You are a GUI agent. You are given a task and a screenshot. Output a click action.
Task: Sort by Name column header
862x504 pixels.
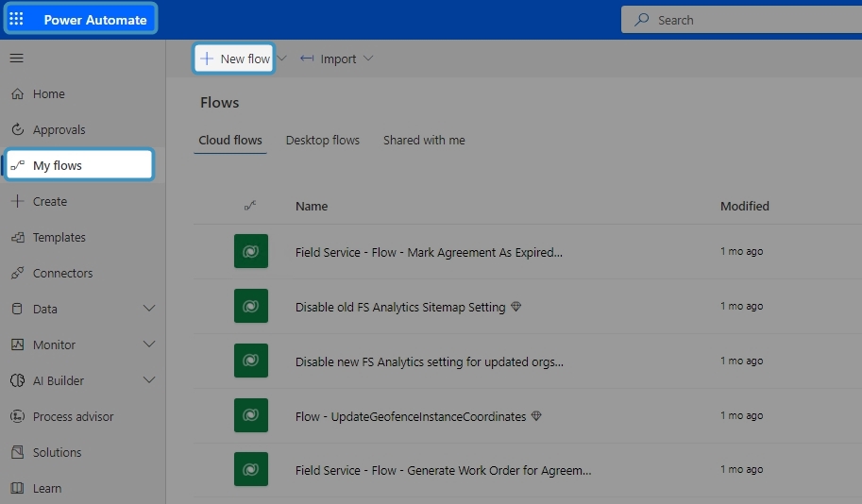[312, 206]
